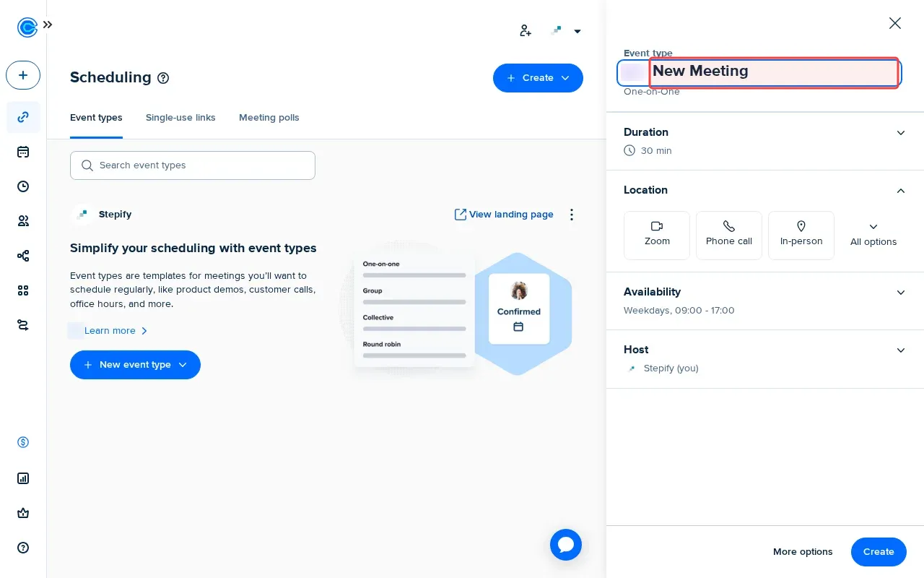Image resolution: width=924 pixels, height=578 pixels.
Task: Open Availability clock icon in sidebar
Action: [x=23, y=186]
